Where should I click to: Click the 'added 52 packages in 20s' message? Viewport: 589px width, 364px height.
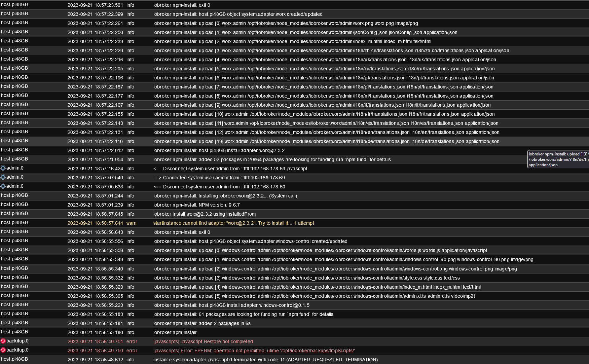point(272,159)
